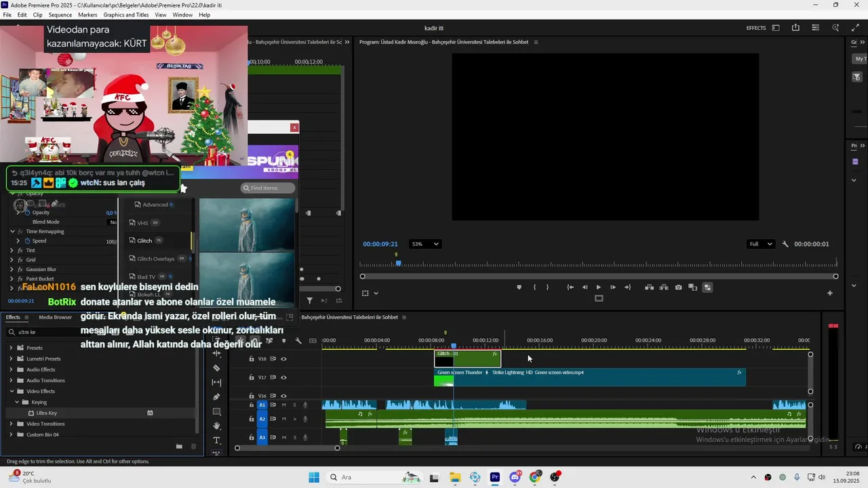The height and width of the screenshot is (488, 868).
Task: Click the Windows taskbar search box
Action: (x=373, y=477)
